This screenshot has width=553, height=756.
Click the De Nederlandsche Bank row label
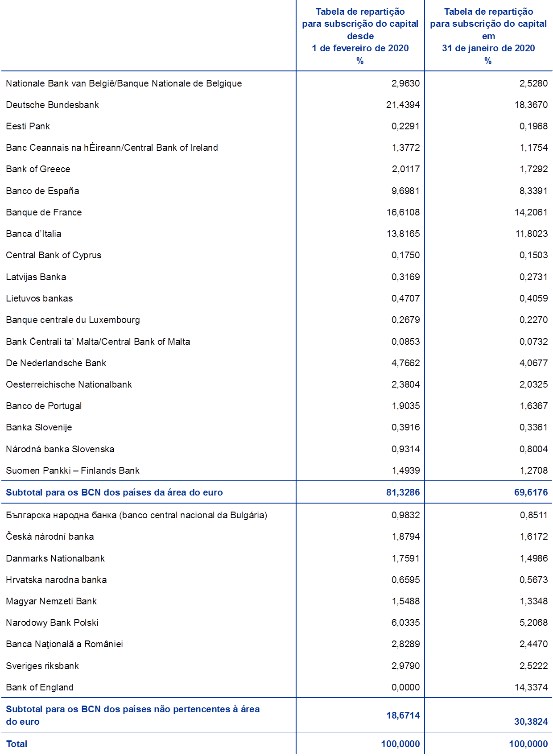[56, 363]
